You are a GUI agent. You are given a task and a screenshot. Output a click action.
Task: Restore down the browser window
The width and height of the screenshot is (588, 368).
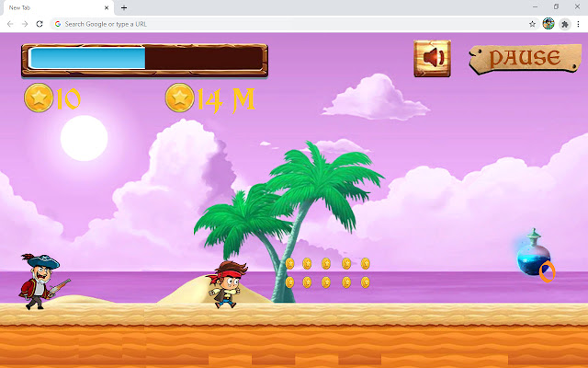(x=556, y=6)
